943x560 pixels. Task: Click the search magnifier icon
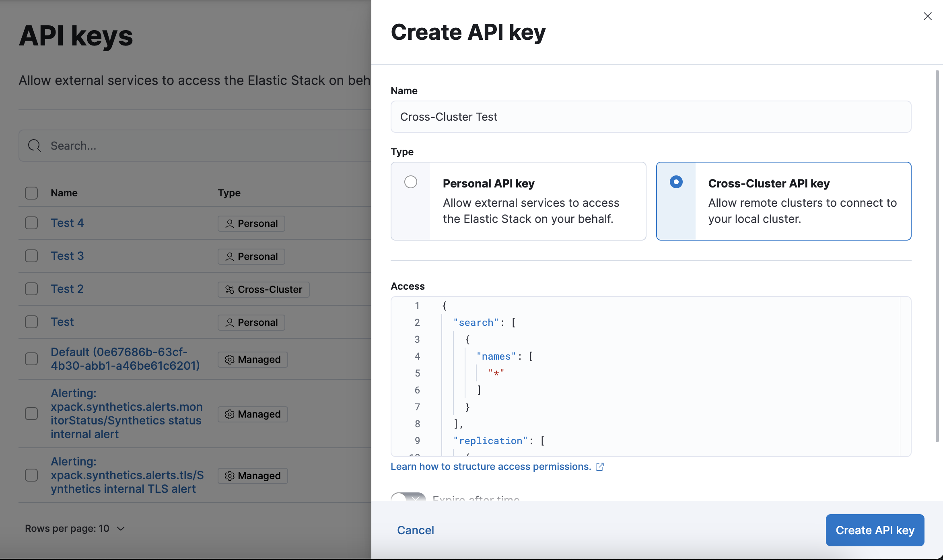34,146
